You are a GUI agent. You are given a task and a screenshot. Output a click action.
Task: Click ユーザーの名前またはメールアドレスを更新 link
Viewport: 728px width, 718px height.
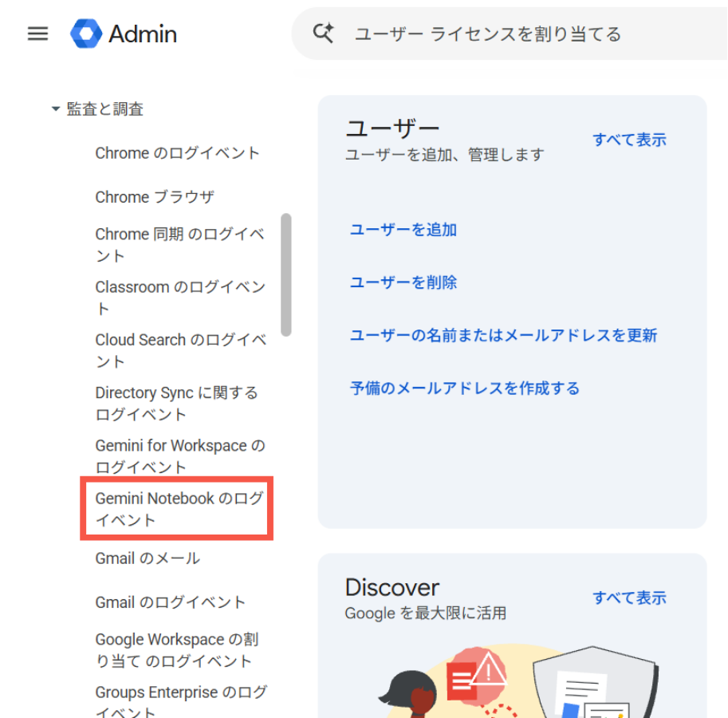[503, 335]
